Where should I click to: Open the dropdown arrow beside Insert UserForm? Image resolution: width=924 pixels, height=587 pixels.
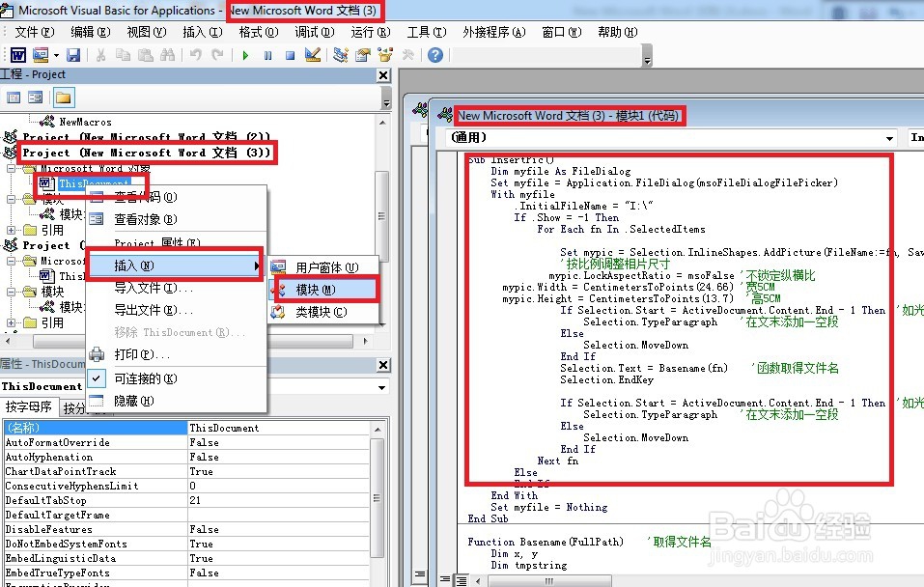[56, 55]
